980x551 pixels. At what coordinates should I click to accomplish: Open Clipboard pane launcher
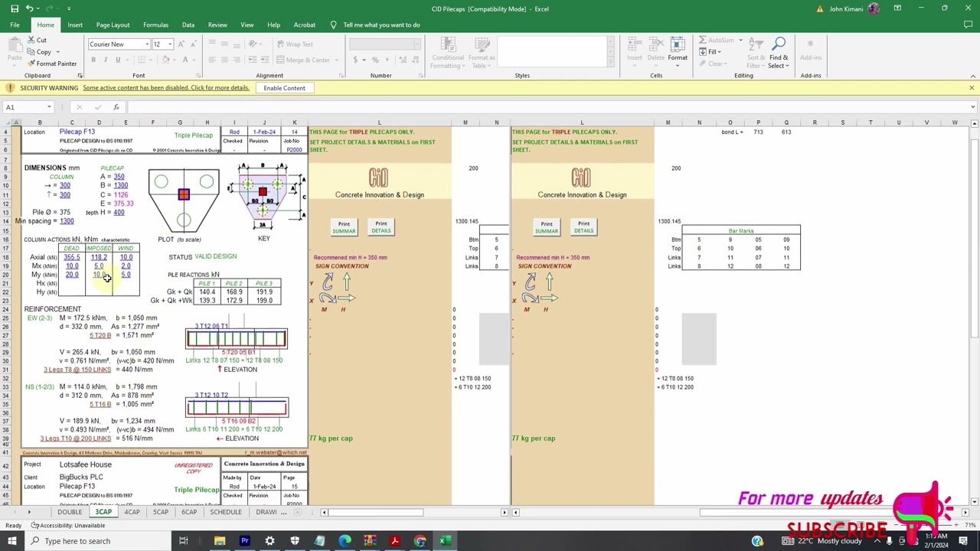pyautogui.click(x=80, y=76)
